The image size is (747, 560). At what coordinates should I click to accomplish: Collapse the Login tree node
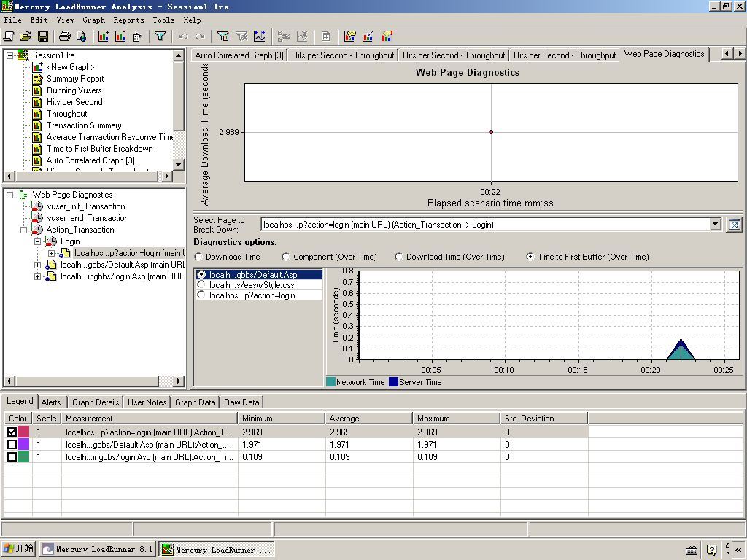click(x=38, y=241)
